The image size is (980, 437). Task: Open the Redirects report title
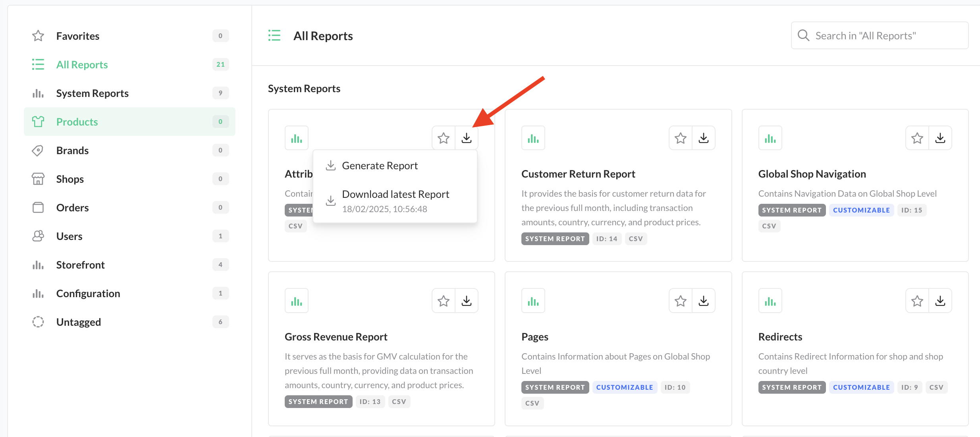(780, 337)
